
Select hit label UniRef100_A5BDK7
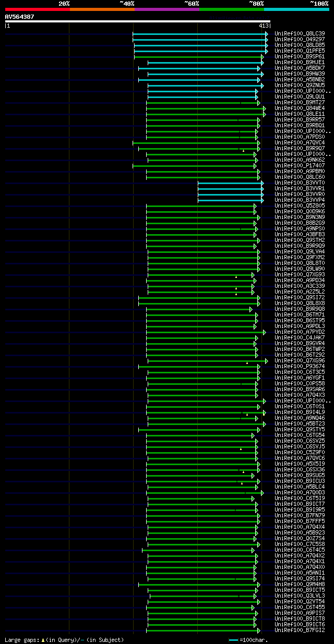(x=300, y=68)
